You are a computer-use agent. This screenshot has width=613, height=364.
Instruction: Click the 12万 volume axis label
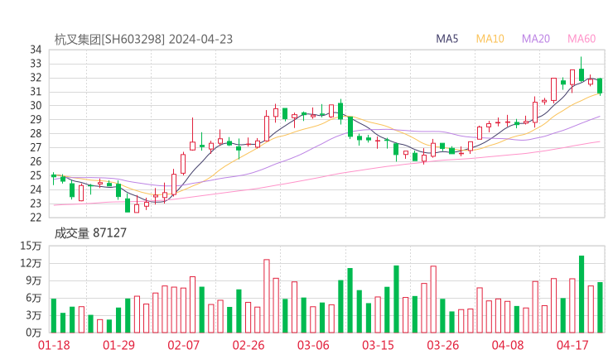click(31, 263)
